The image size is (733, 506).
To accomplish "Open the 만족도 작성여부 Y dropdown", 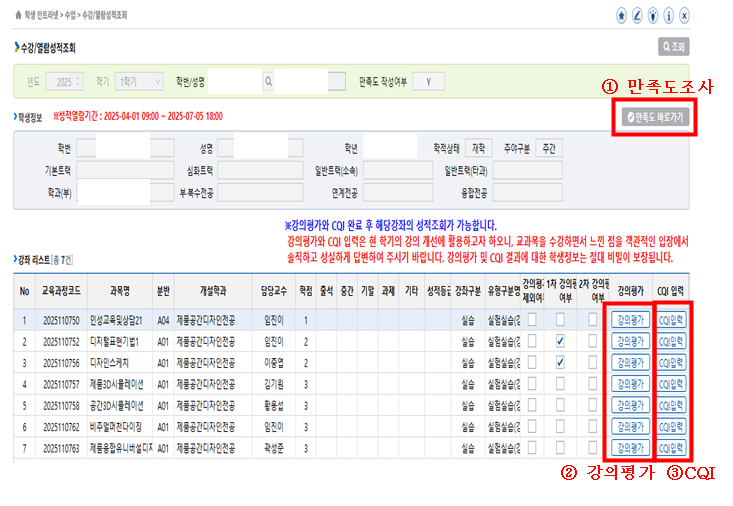I will tap(428, 81).
